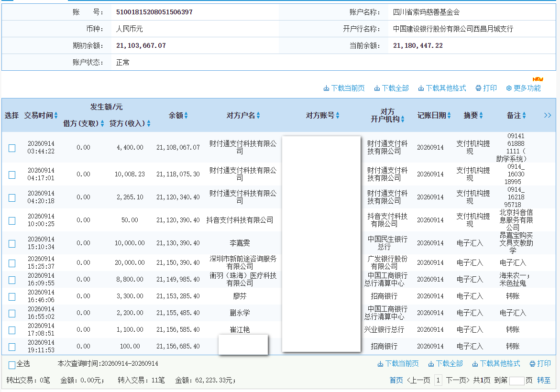Check the 全选 select-all checkbox
Image resolution: width=560 pixels, height=392 pixels.
click(12, 365)
